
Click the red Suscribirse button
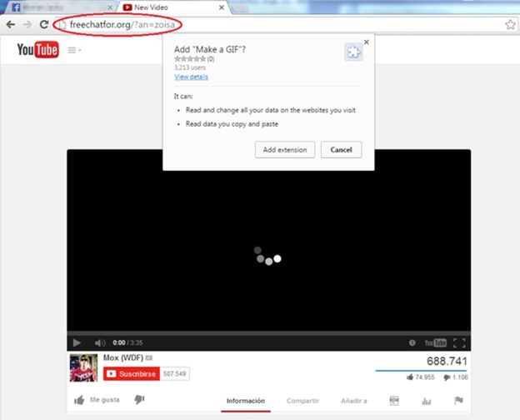132,373
